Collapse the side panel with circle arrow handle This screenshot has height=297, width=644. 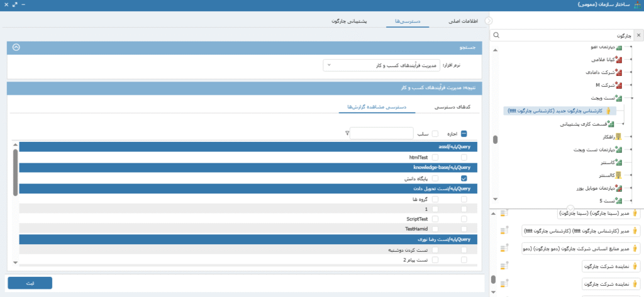[489, 21]
